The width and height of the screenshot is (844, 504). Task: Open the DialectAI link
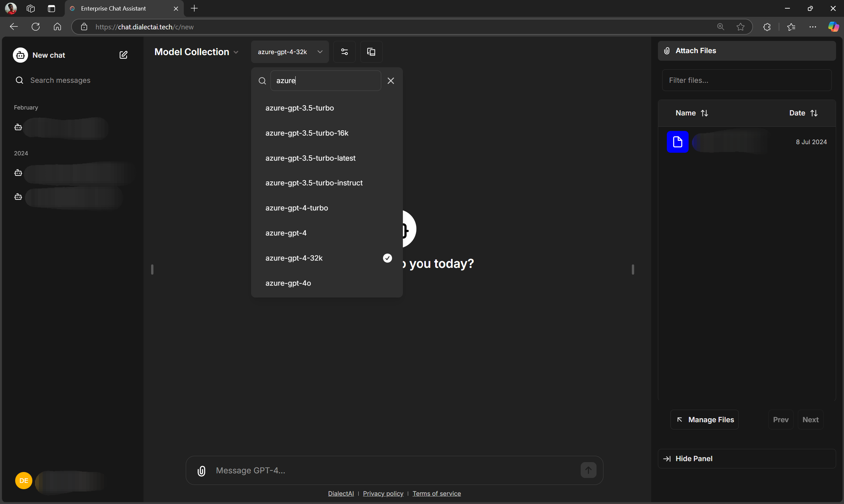tap(341, 494)
